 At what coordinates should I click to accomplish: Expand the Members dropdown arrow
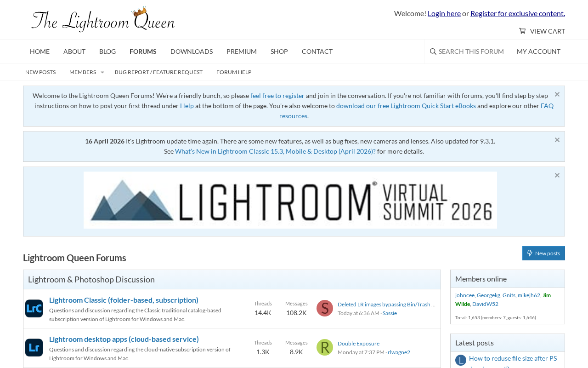point(102,72)
